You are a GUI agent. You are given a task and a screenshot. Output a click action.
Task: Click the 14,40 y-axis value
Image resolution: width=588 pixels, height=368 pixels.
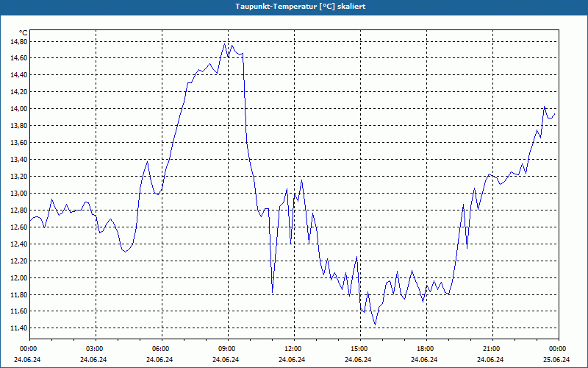(18, 75)
